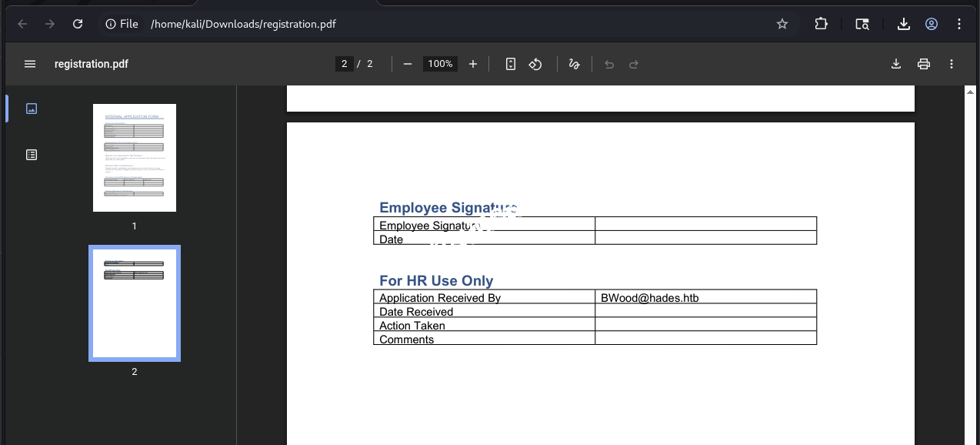Bookmark this page with the star

(x=782, y=24)
